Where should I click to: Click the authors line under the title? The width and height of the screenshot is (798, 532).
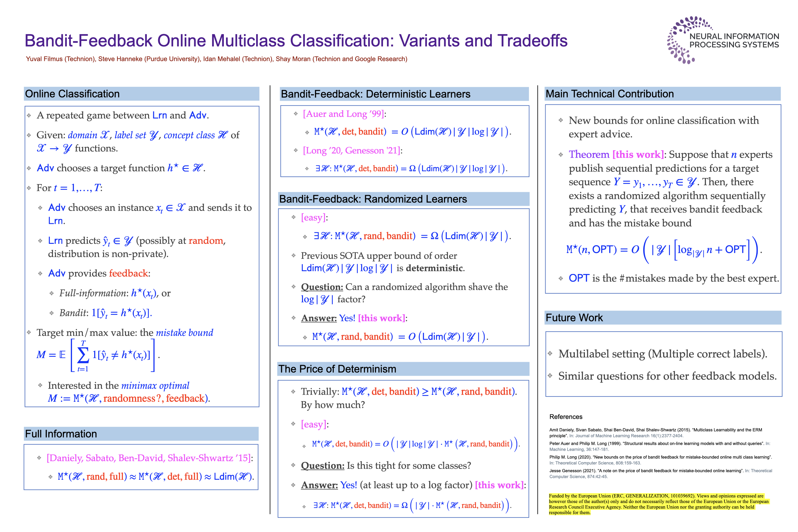216,59
